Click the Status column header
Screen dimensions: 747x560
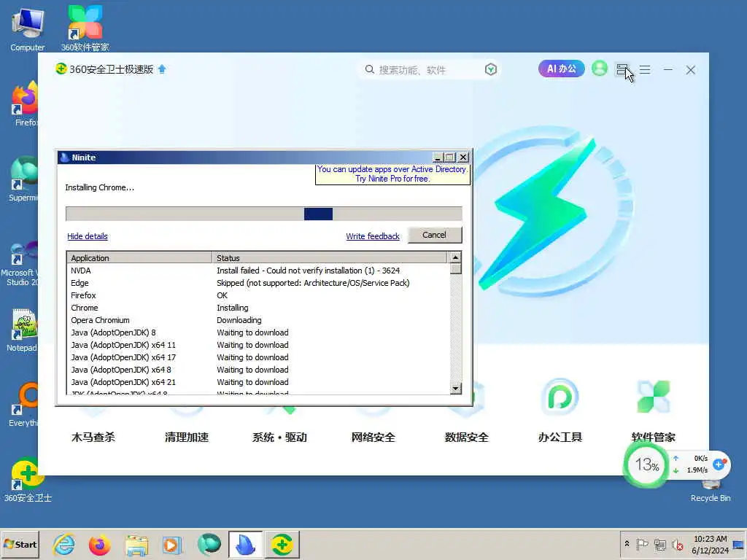329,257
